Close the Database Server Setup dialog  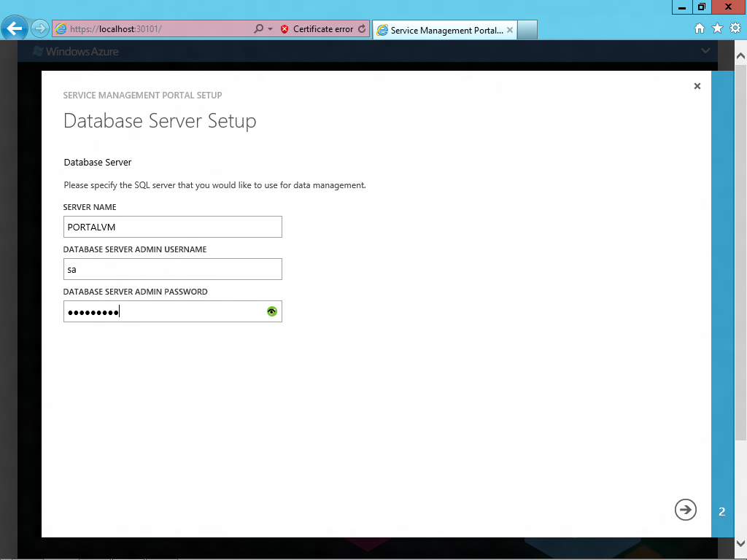tap(697, 86)
